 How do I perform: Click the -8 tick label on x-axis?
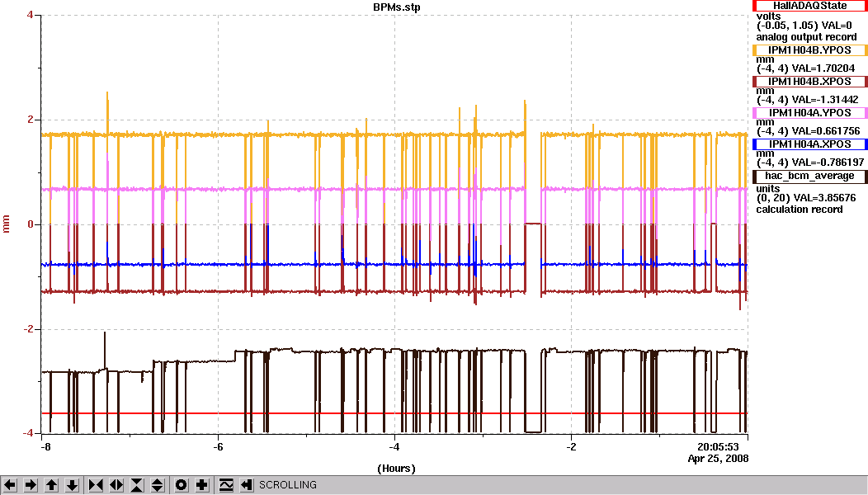45,447
